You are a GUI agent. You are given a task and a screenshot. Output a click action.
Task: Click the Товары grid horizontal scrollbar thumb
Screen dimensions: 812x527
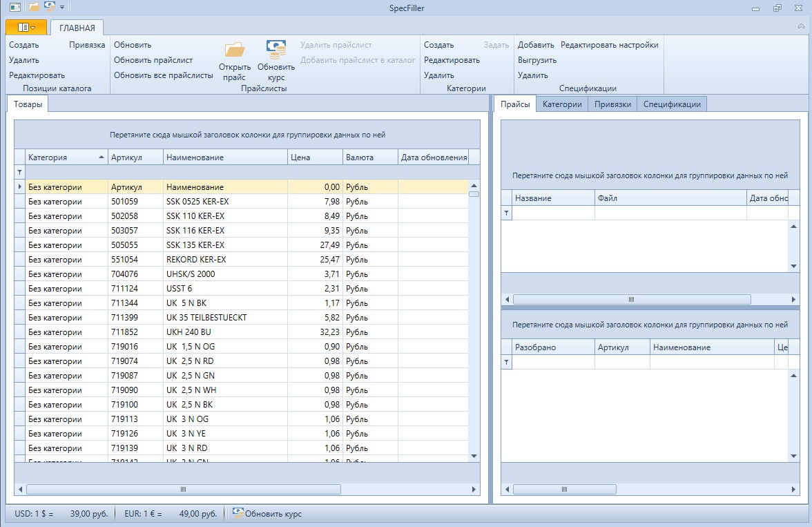click(184, 489)
